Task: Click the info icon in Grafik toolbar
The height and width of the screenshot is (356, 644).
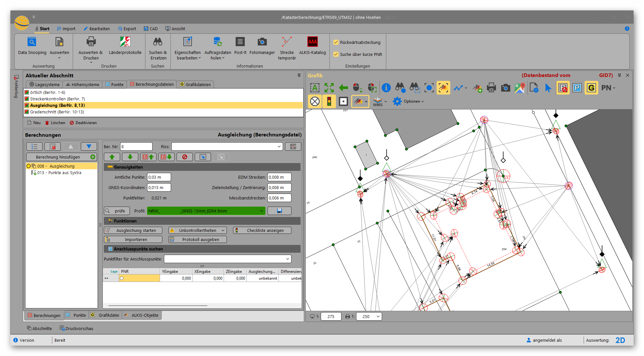Action: click(x=386, y=88)
